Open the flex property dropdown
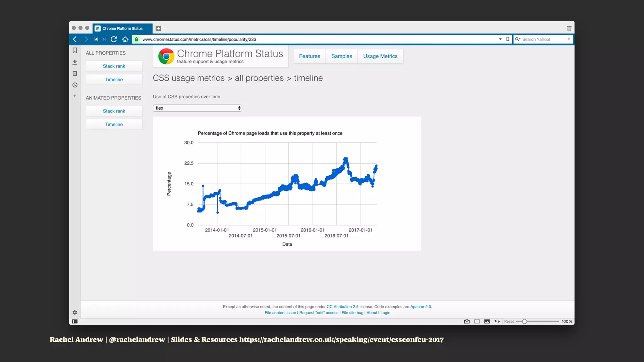This screenshot has height=362, width=644. (x=197, y=108)
